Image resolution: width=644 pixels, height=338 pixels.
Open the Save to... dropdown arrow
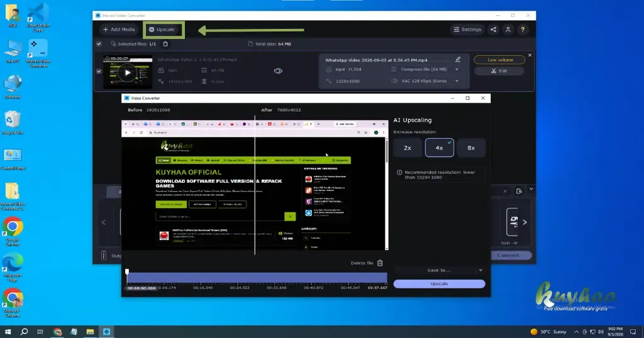coord(480,270)
